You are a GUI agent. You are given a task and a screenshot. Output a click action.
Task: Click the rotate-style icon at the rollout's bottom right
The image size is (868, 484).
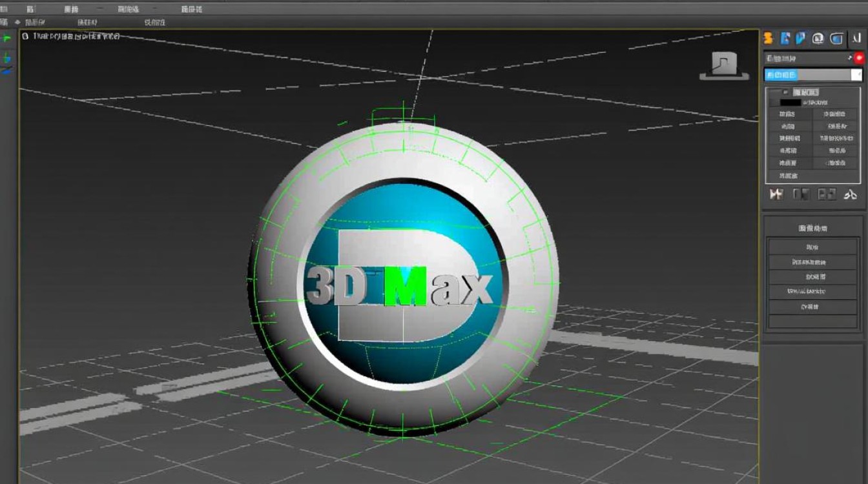(x=851, y=194)
